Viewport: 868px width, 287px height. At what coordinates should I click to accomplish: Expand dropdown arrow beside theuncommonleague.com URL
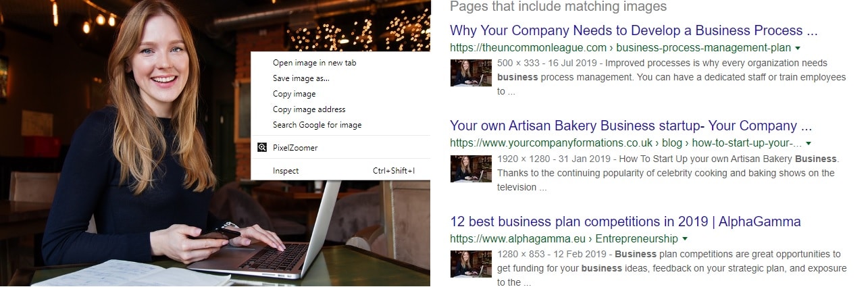click(x=798, y=48)
